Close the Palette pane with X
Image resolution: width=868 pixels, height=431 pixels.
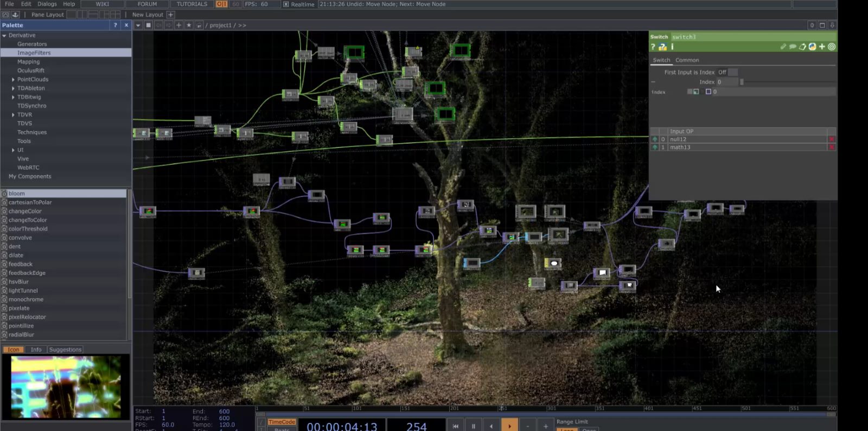click(126, 25)
